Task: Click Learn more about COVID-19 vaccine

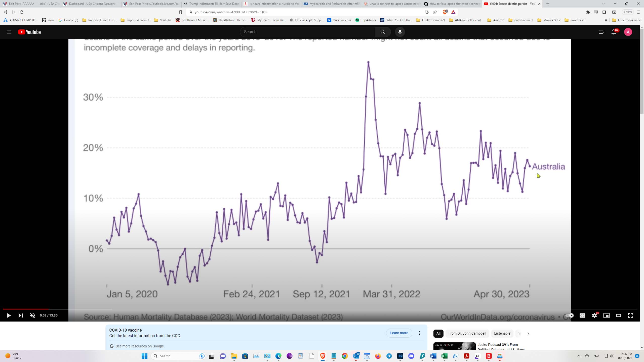Action: click(399, 333)
